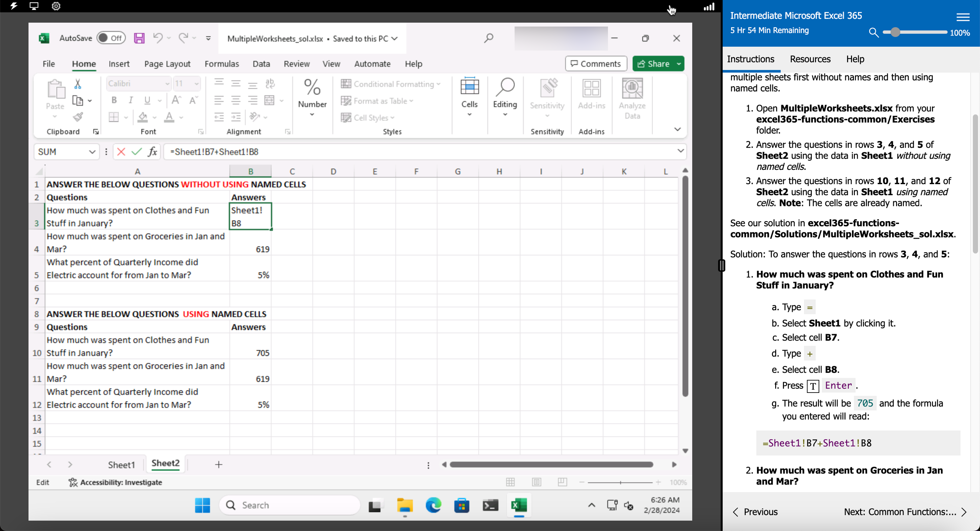Apply Percent number style
The height and width of the screenshot is (531, 980).
coord(312,87)
